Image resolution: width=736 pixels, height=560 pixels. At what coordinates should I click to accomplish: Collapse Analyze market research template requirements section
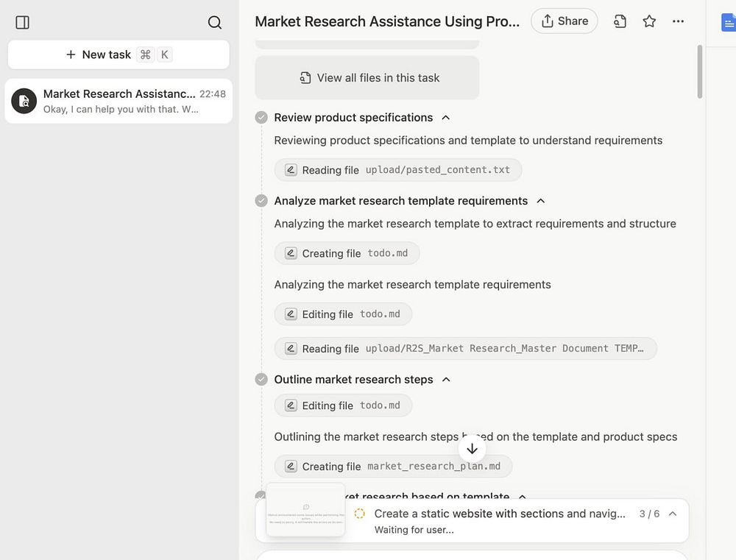click(541, 201)
